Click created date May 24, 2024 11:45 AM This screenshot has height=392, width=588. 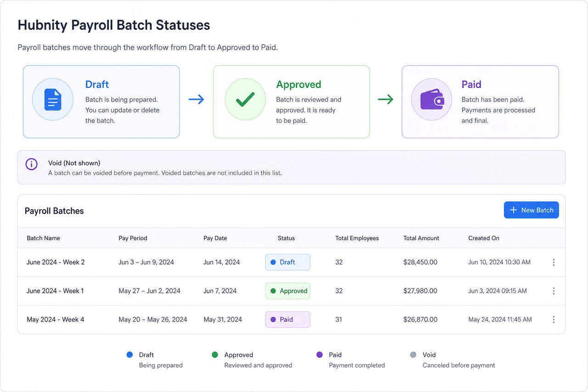click(x=500, y=319)
